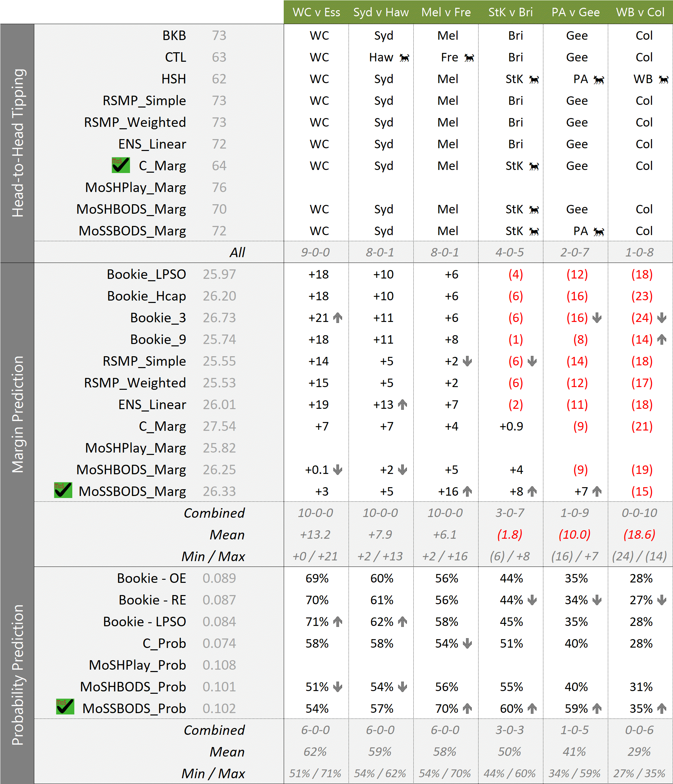
Task: Click the Bookie_LPSO margin row label
Action: (147, 274)
